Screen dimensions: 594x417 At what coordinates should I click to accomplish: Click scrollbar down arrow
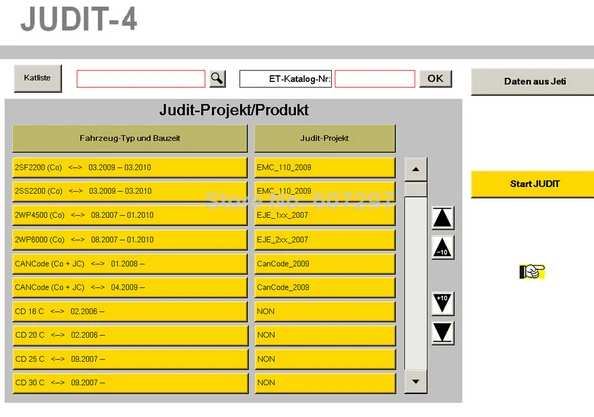point(416,381)
